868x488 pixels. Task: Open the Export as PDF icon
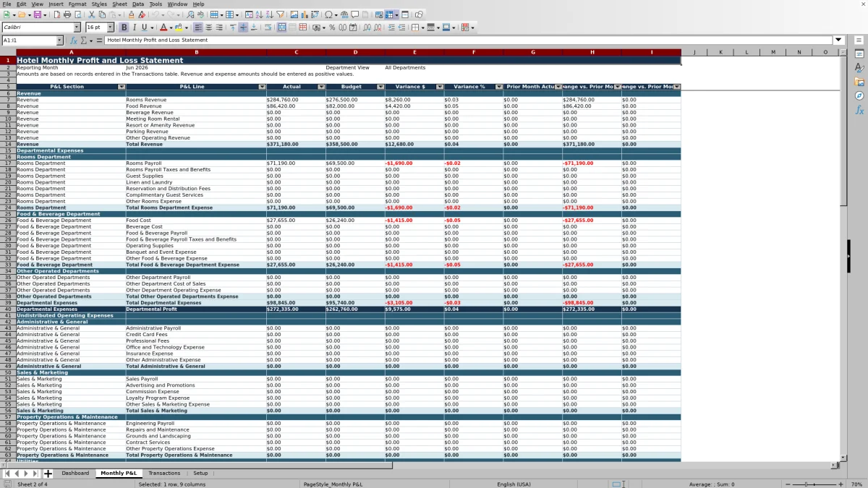point(57,14)
